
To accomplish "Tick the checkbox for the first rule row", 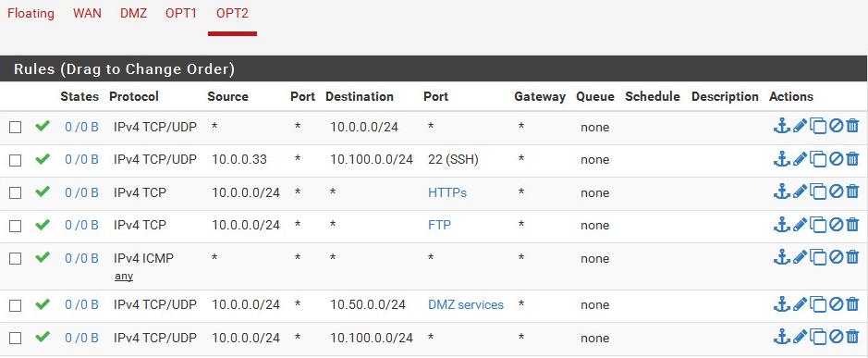I will click(16, 128).
